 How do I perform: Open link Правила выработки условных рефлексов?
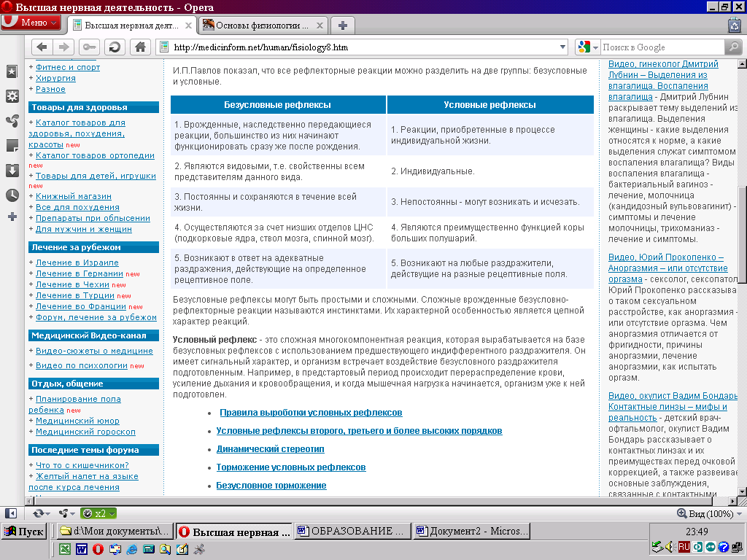311,413
